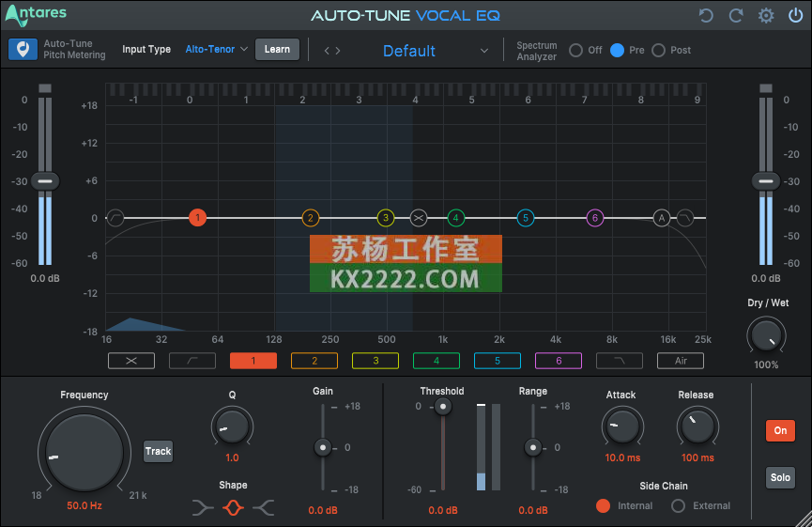Image resolution: width=812 pixels, height=527 pixels.
Task: Click the Range slider handle
Action: 533,447
